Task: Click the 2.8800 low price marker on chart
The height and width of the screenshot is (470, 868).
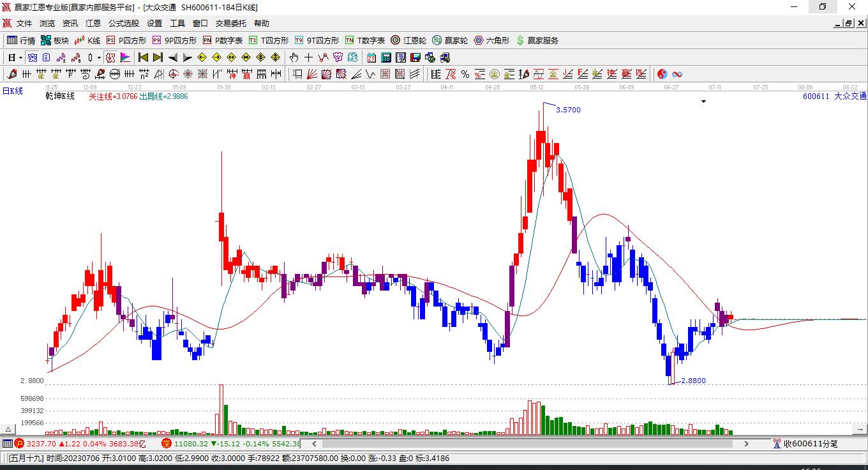Action: pyautogui.click(x=693, y=381)
